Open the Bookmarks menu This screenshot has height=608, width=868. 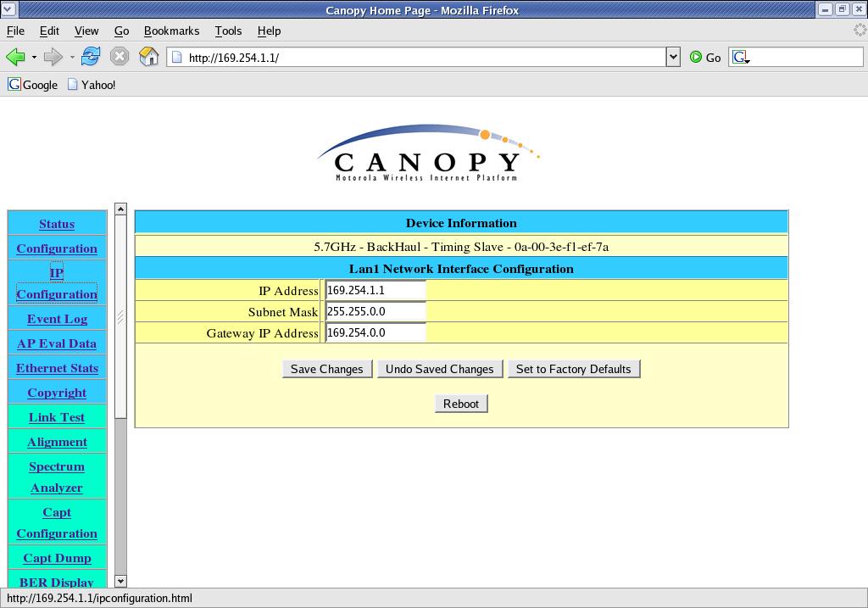[171, 31]
